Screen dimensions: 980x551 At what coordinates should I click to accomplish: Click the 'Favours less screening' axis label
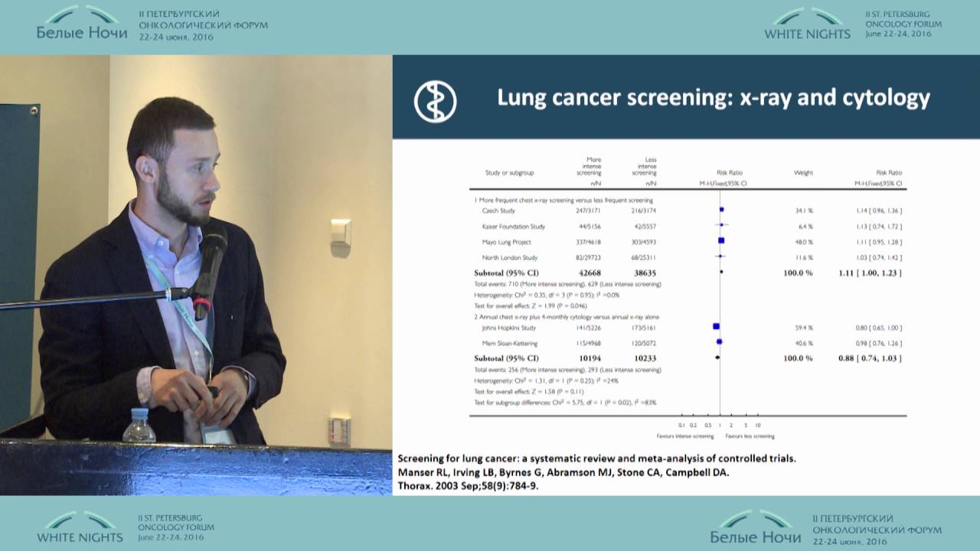pos(750,436)
